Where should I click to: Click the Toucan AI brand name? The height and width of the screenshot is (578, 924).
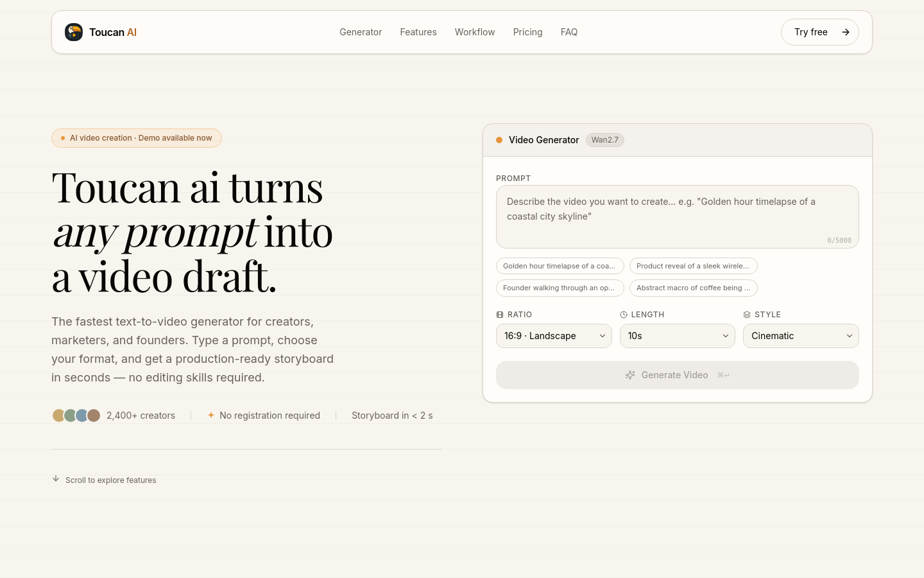coord(113,32)
